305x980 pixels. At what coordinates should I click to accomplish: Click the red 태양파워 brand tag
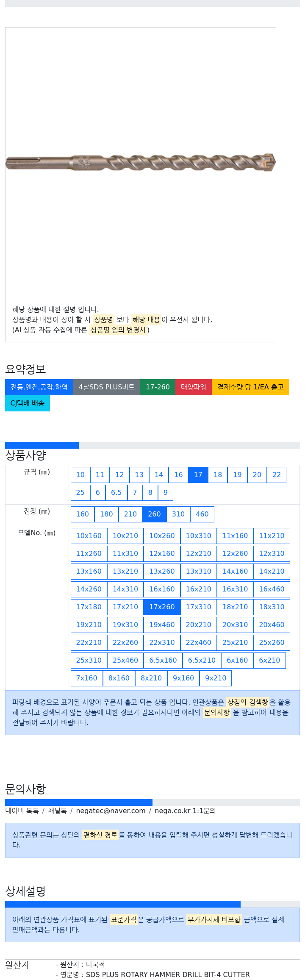[194, 387]
